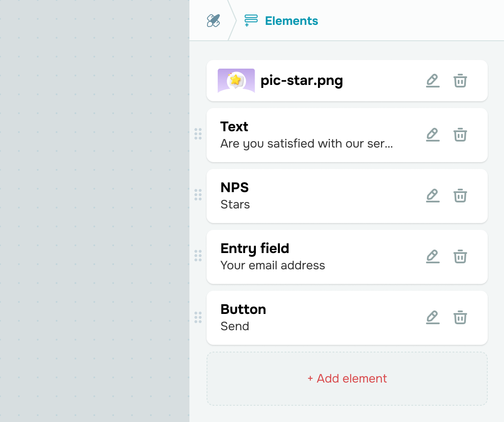Delete the Send Button element
The width and height of the screenshot is (504, 422).
click(460, 317)
